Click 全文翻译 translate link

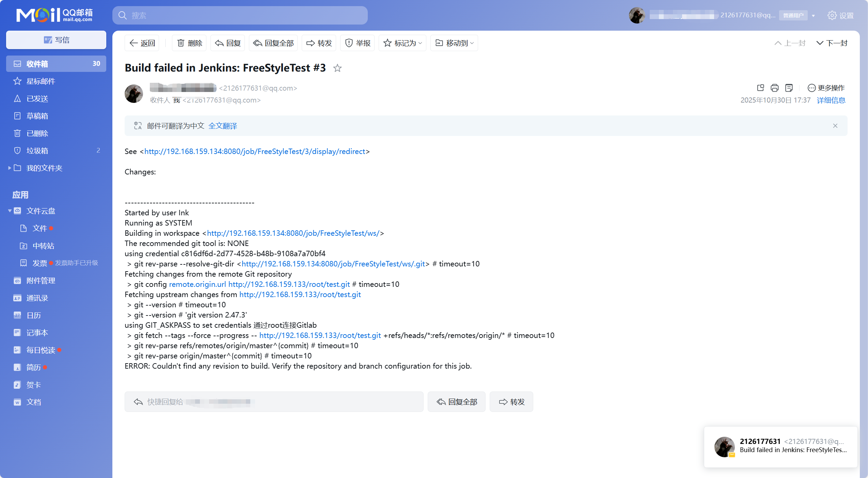223,126
